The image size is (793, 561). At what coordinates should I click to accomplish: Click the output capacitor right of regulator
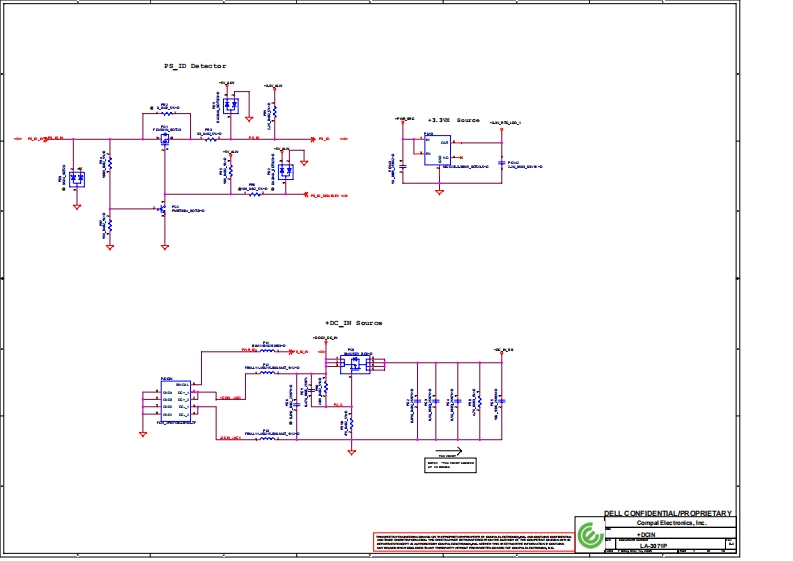(x=501, y=161)
